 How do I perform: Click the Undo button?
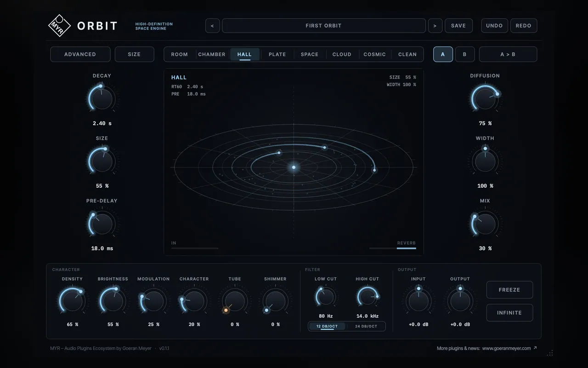(494, 26)
